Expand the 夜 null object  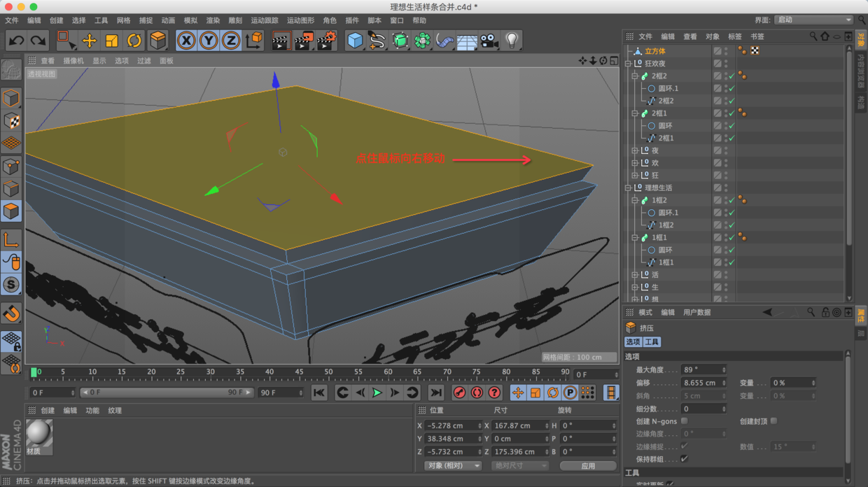[x=635, y=150]
